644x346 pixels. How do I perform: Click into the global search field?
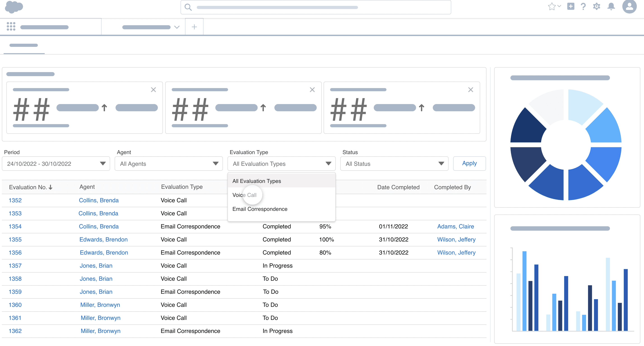click(315, 7)
